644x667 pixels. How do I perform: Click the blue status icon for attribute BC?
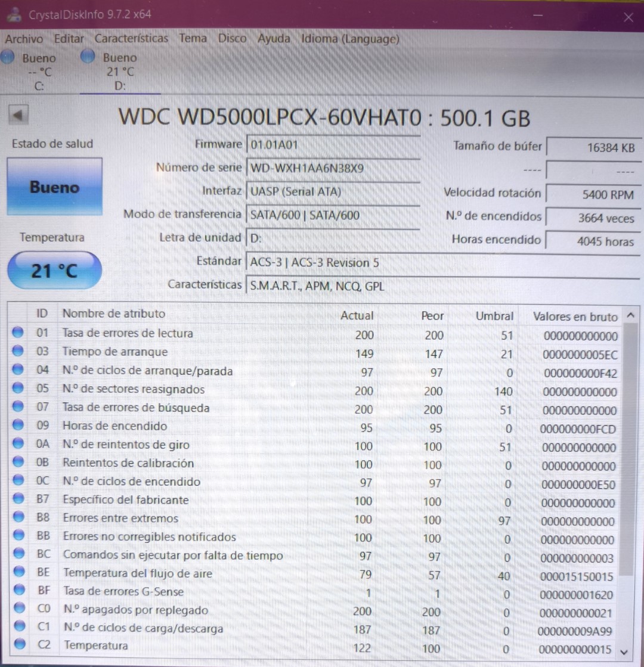(x=19, y=553)
